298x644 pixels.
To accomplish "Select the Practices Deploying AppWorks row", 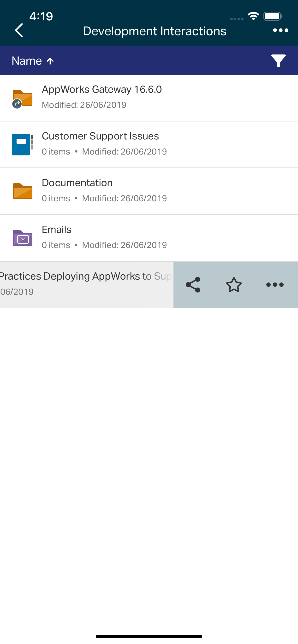I will (x=87, y=284).
